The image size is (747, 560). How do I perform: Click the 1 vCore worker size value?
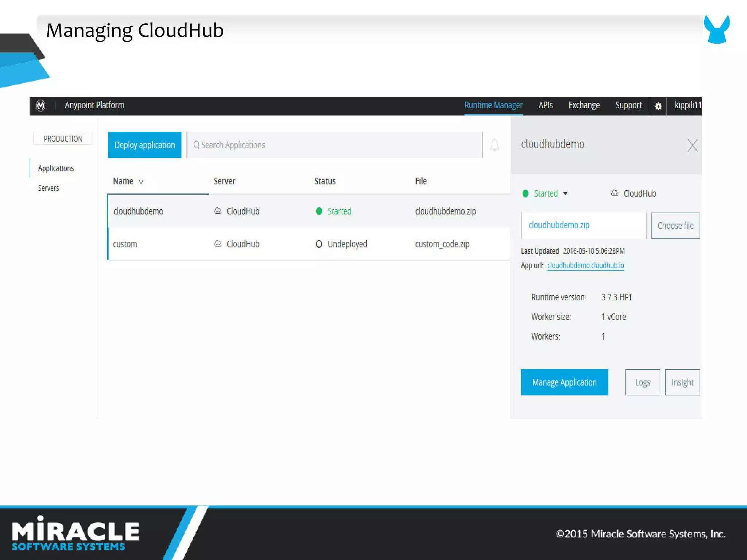coord(614,317)
